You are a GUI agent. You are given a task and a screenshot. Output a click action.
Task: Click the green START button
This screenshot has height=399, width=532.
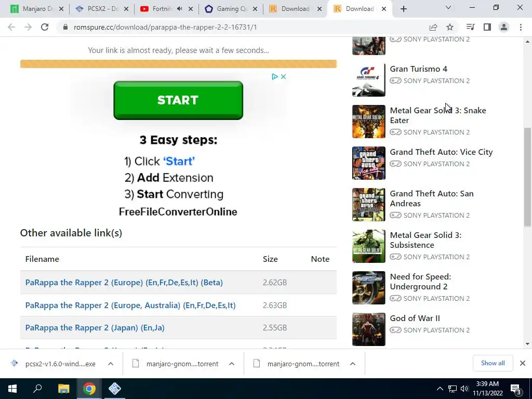click(x=178, y=100)
